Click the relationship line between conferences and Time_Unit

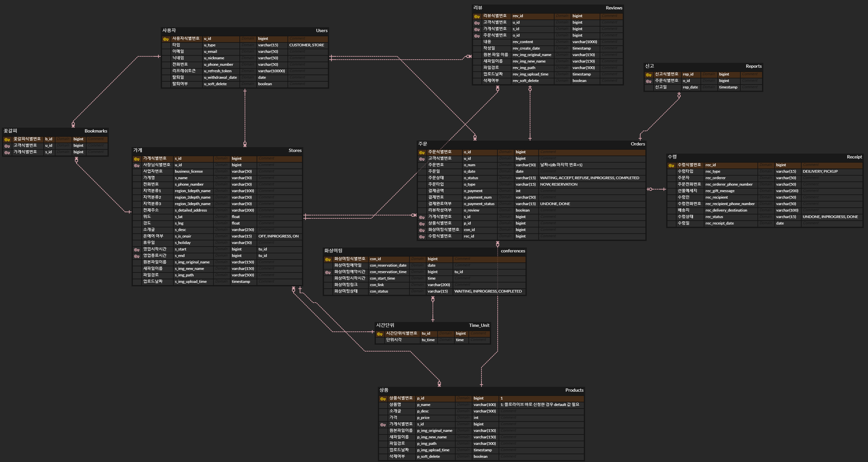pos(433,310)
